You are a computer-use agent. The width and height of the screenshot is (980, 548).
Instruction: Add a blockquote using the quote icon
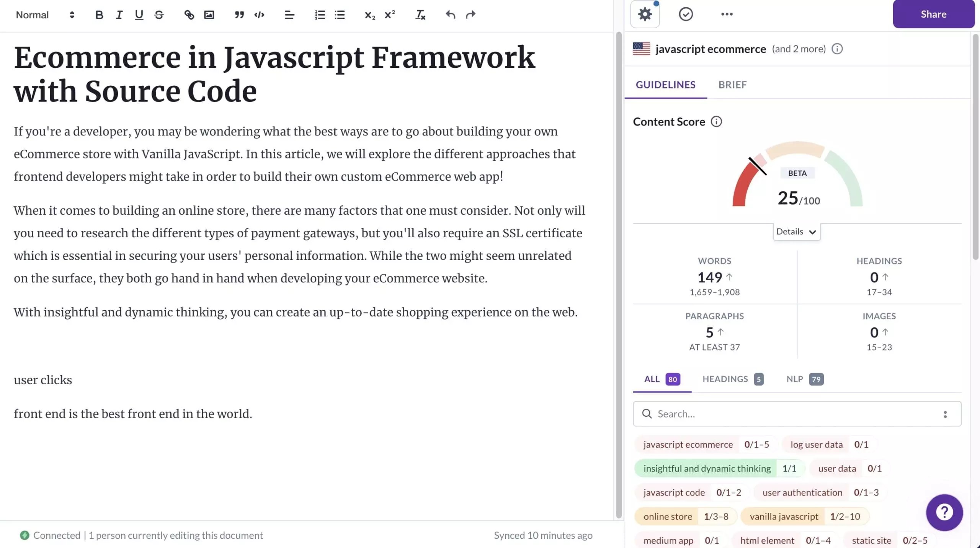(x=239, y=15)
